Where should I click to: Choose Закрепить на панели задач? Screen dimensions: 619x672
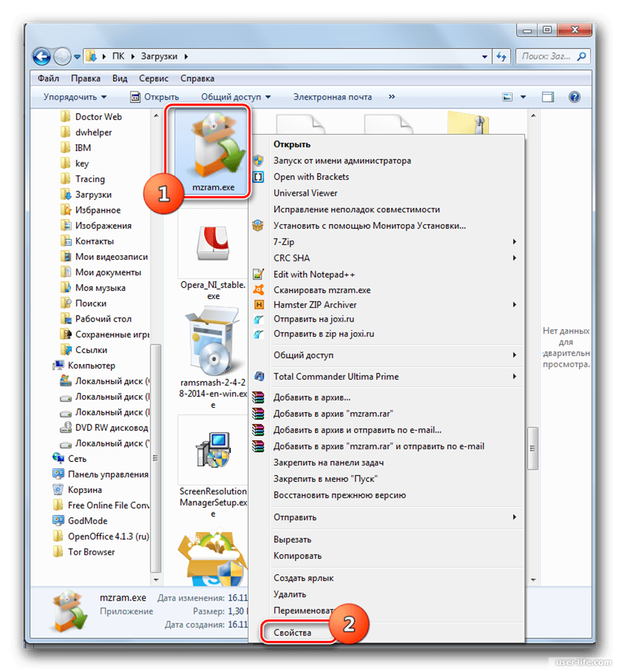(x=328, y=463)
